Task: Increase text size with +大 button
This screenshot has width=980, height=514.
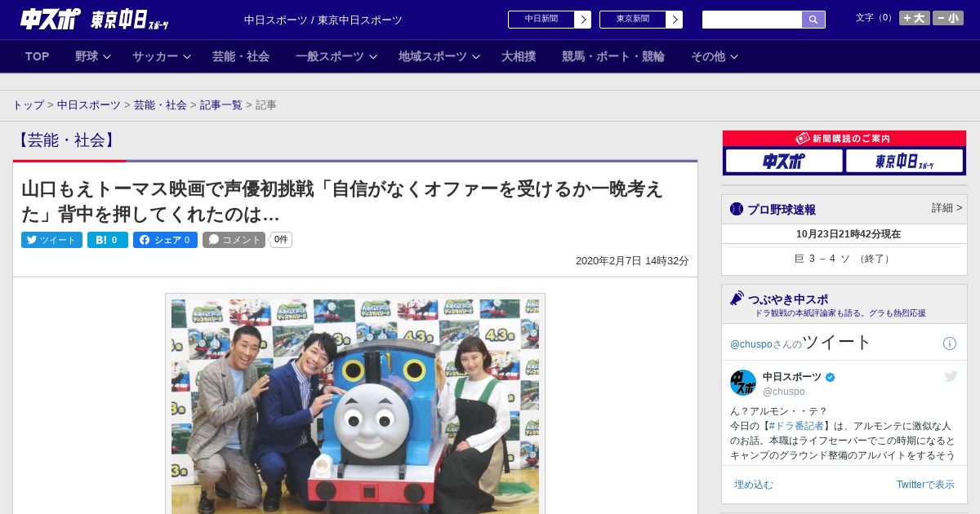Action: point(914,18)
